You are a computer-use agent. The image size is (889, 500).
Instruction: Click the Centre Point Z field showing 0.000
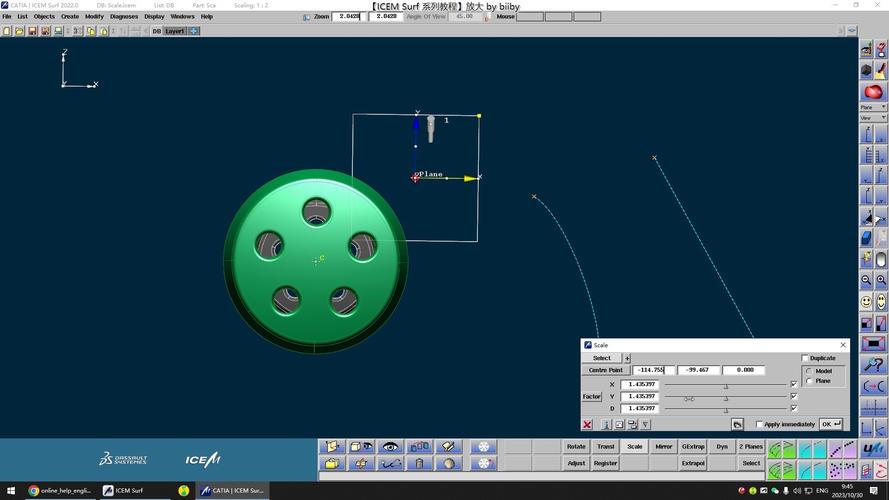pyautogui.click(x=744, y=370)
